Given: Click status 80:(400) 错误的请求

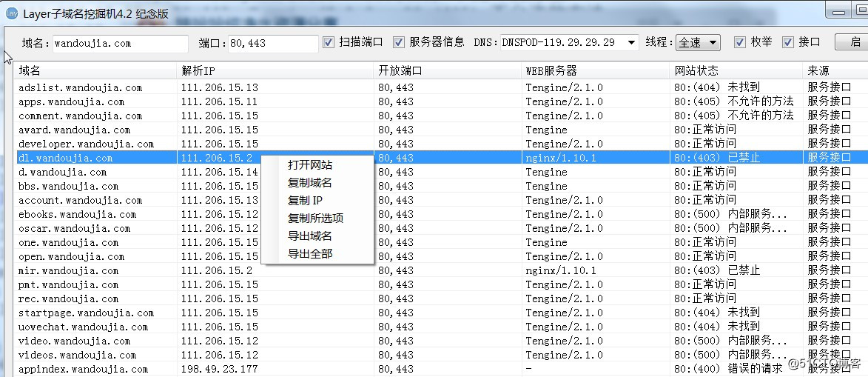Looking at the screenshot, I should pyautogui.click(x=728, y=370).
